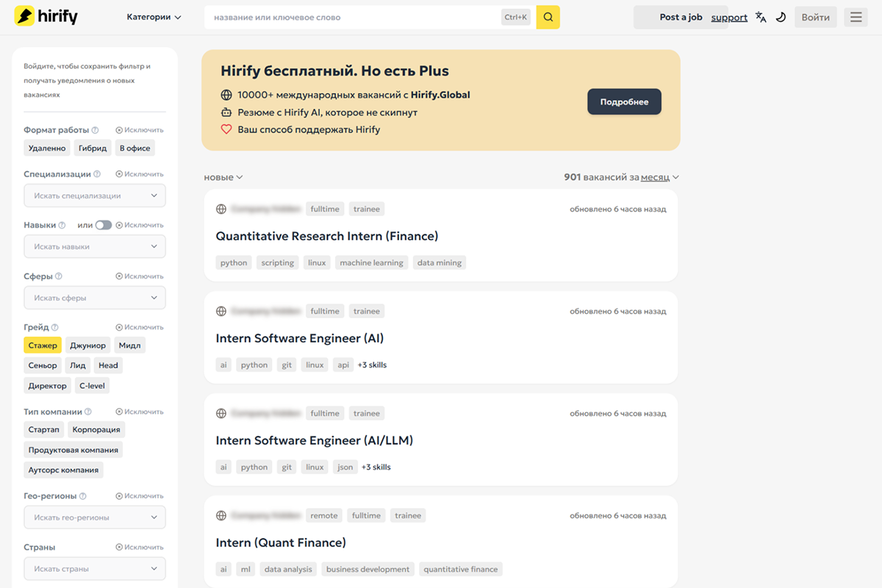Open the support link
Image resolution: width=882 pixels, height=588 pixels.
coord(729,18)
